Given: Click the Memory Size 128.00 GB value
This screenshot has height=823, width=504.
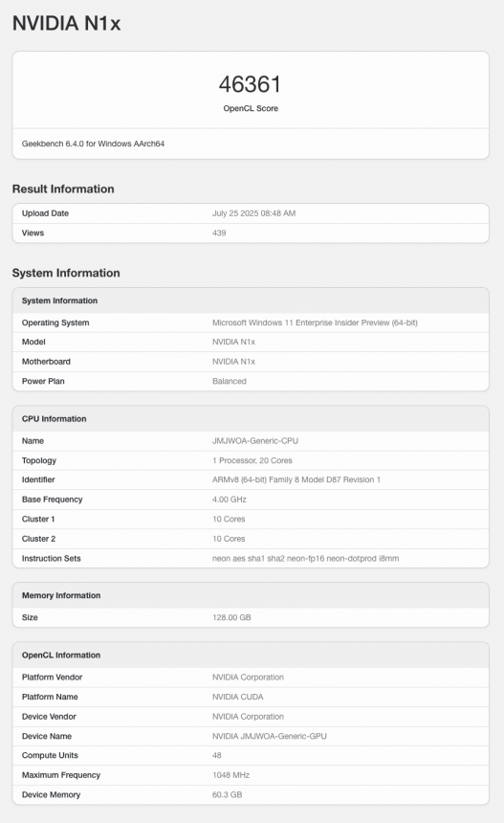Looking at the screenshot, I should point(231,617).
